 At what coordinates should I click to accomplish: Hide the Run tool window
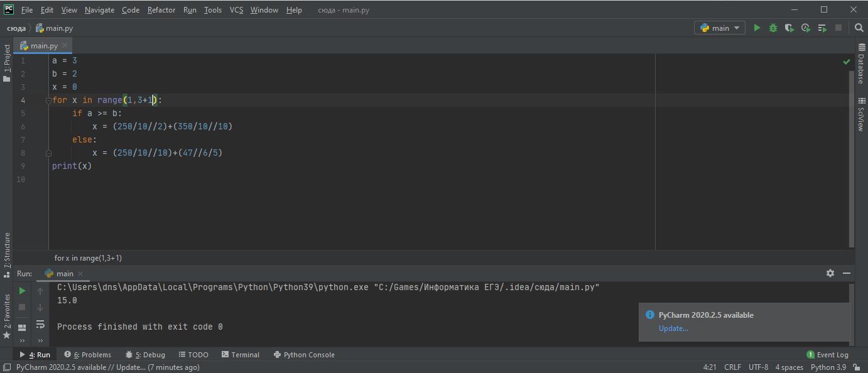[847, 273]
